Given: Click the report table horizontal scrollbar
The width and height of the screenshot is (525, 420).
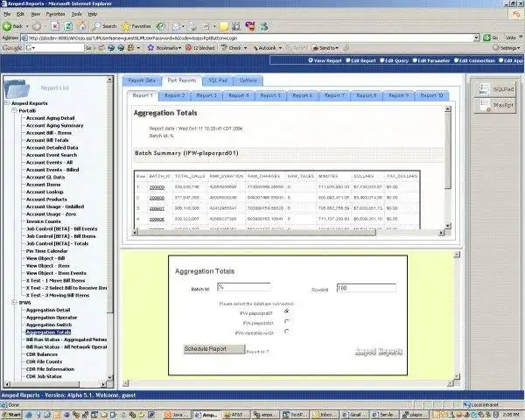Looking at the screenshot, I should pos(288,233).
